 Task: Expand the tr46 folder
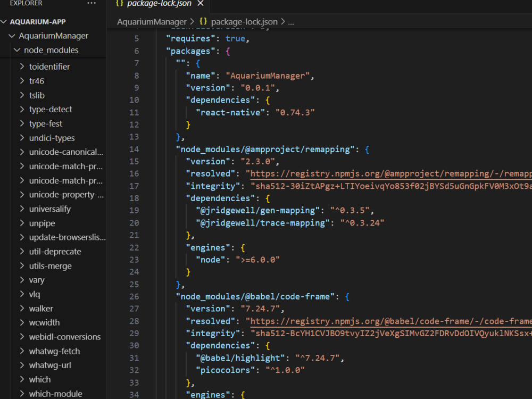tap(22, 81)
